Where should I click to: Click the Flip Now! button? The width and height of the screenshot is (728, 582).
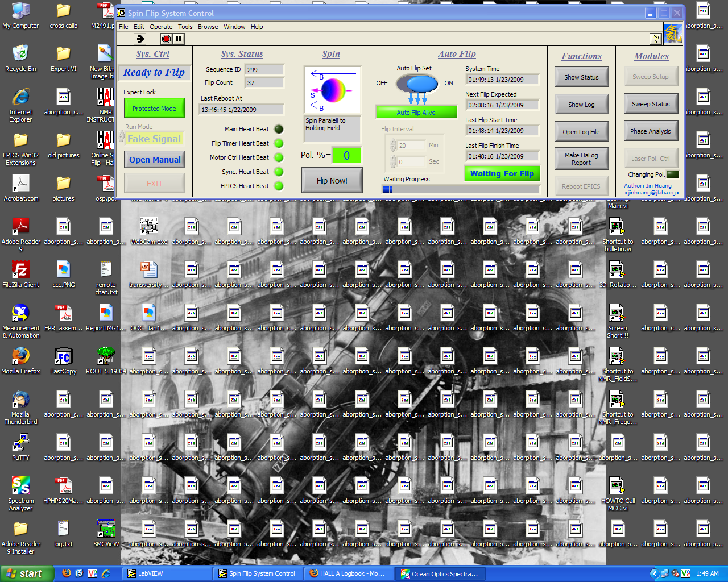pos(332,181)
